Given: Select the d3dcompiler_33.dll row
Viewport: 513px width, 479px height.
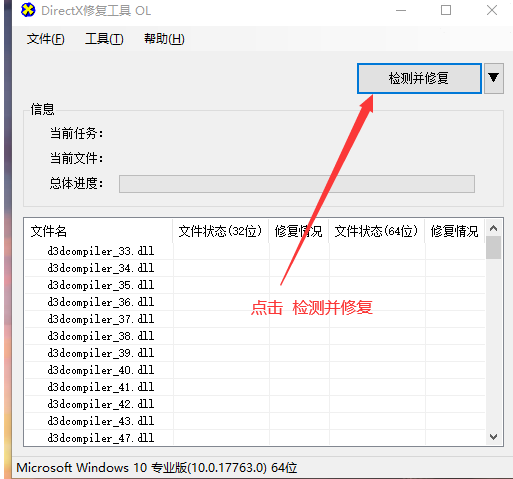Looking at the screenshot, I should pos(255,251).
